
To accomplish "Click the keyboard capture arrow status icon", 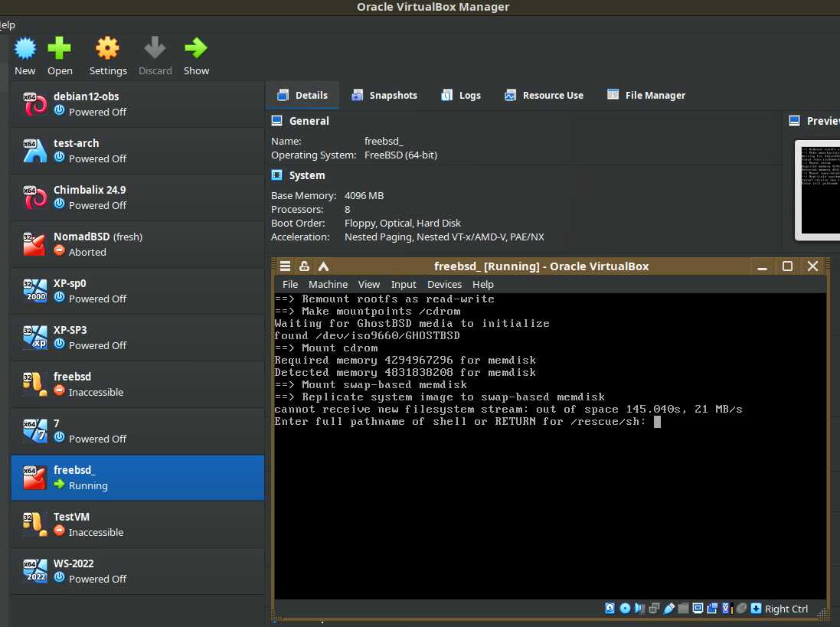I will click(756, 609).
